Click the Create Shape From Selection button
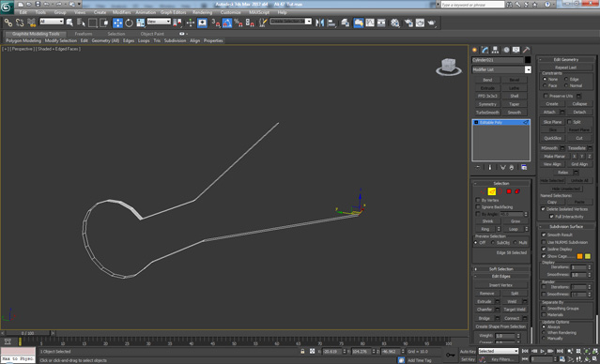This screenshot has height=364, width=600. coord(500,326)
